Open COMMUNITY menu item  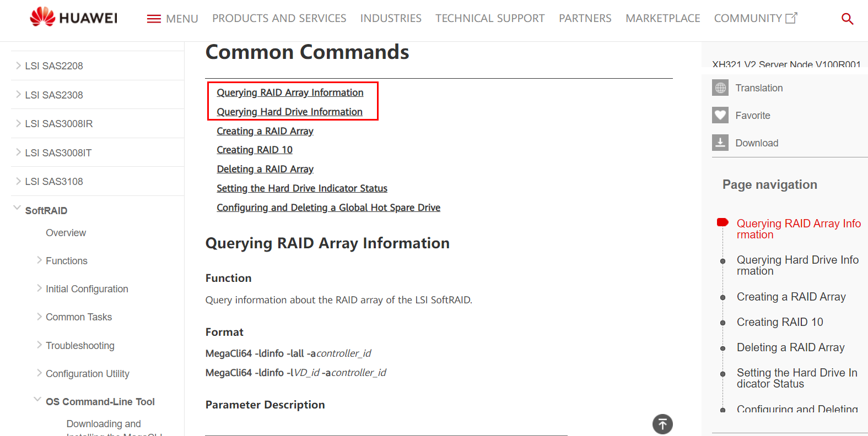point(748,18)
